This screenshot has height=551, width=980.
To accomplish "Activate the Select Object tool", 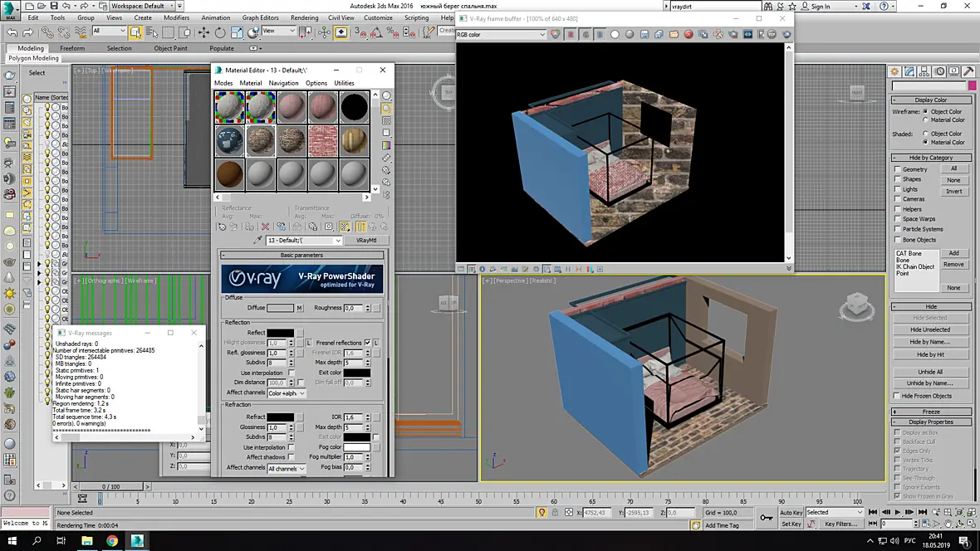I will [x=135, y=32].
